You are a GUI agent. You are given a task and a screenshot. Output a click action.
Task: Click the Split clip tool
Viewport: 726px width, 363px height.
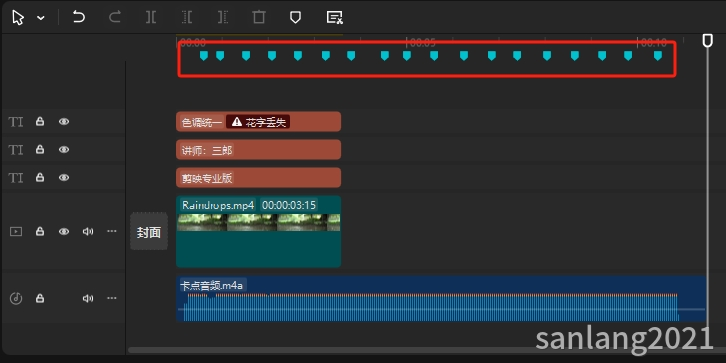pyautogui.click(x=150, y=18)
